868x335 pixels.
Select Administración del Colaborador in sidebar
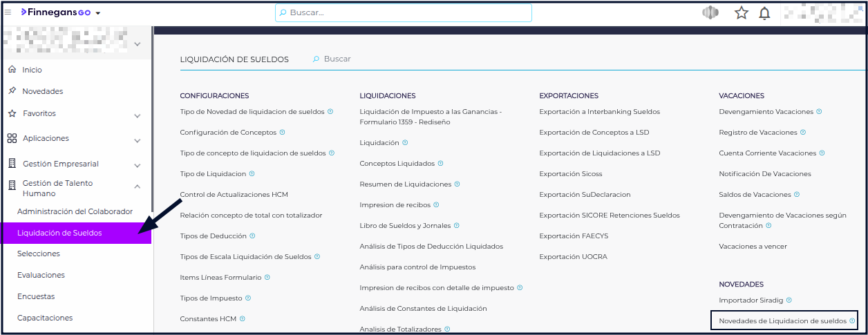click(x=75, y=211)
